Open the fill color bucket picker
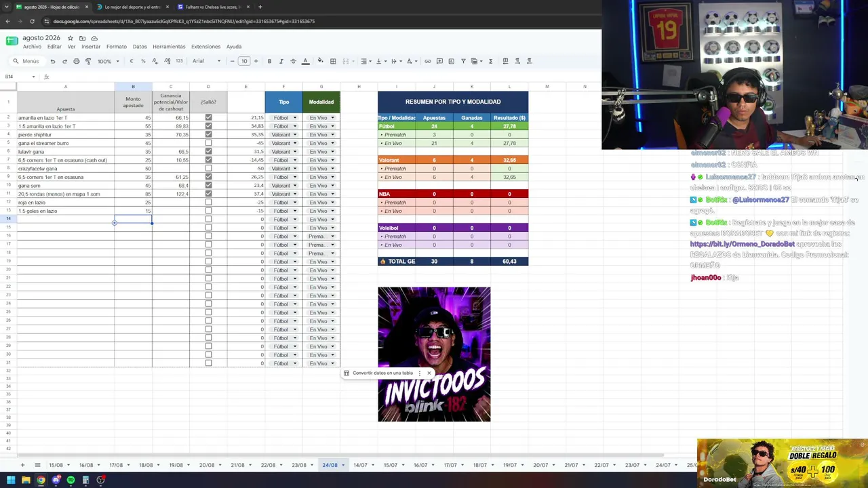The image size is (868, 488). (321, 61)
